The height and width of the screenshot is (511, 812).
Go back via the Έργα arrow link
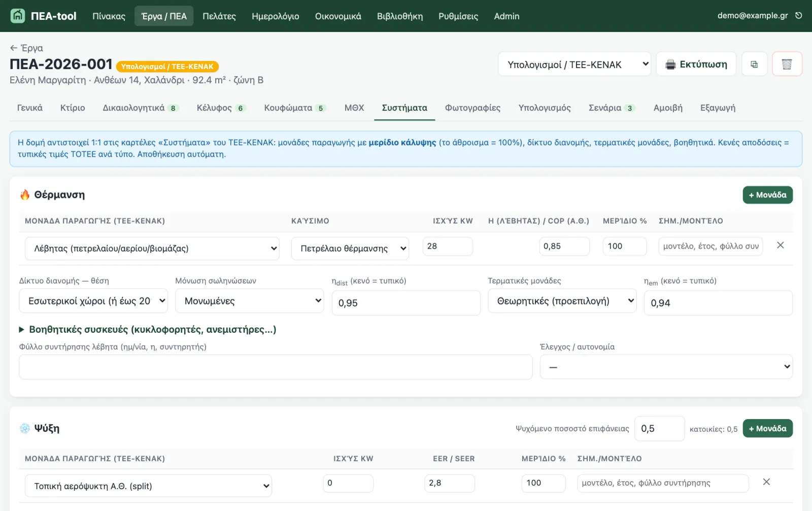(26, 48)
